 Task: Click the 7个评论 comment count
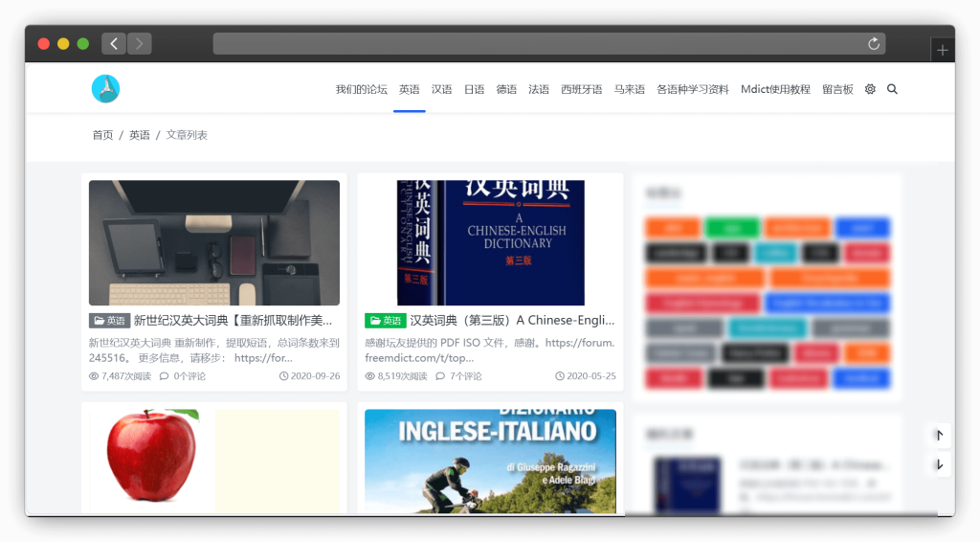466,376
